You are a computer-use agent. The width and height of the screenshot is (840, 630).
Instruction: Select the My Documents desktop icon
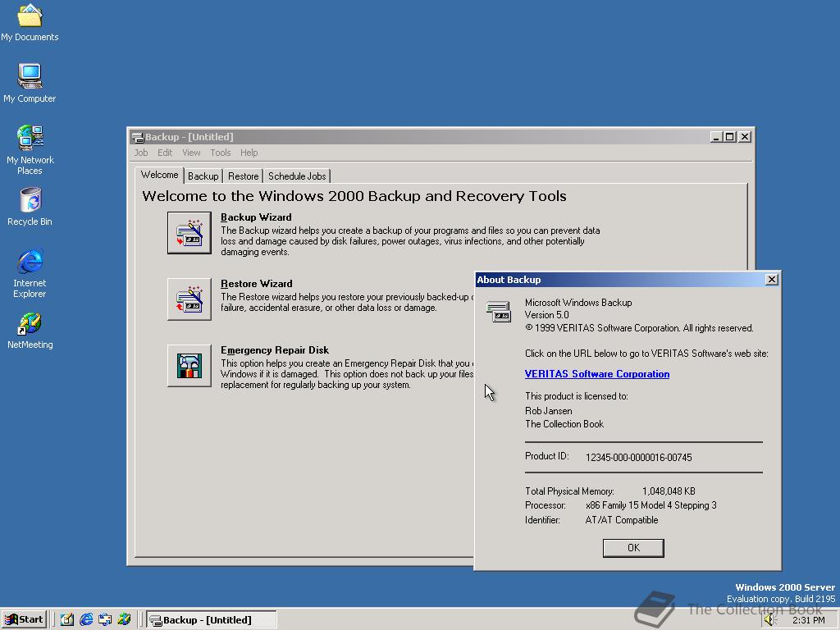tap(30, 22)
